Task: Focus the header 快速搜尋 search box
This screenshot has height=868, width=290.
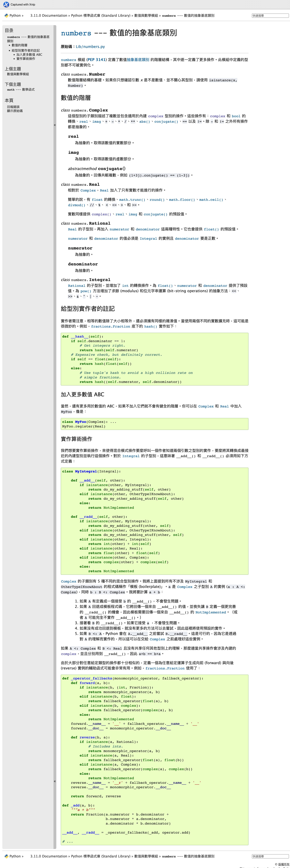Action: point(270,16)
